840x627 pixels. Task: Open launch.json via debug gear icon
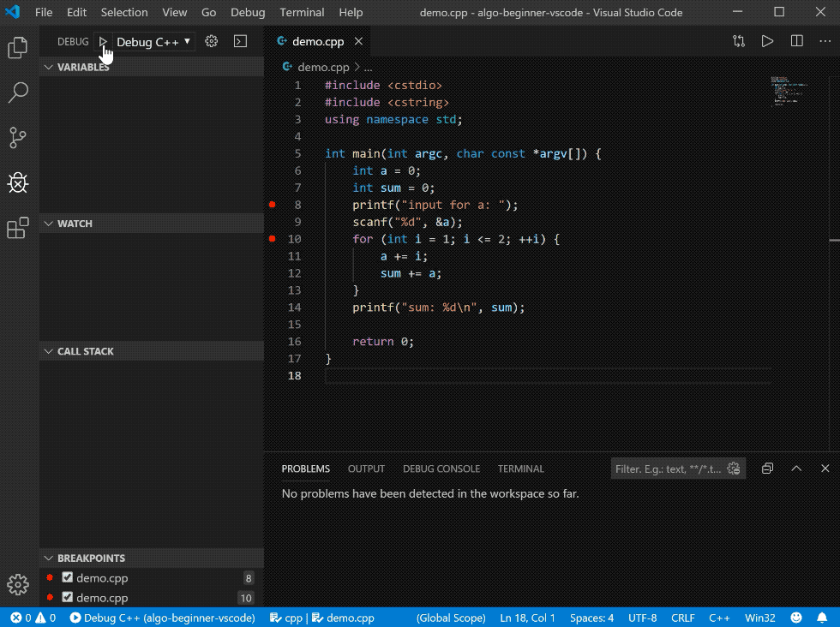[x=212, y=42]
